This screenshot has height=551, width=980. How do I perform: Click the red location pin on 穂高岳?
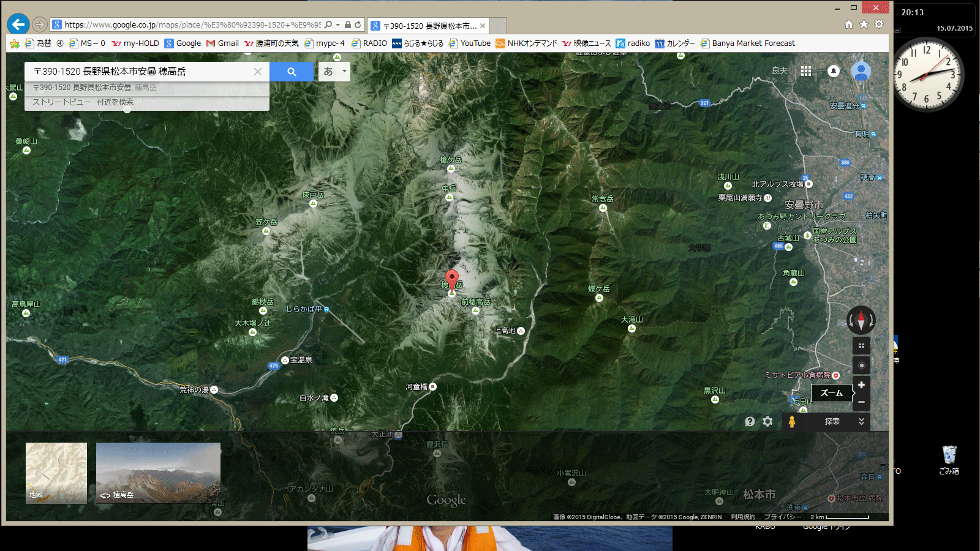(x=452, y=279)
